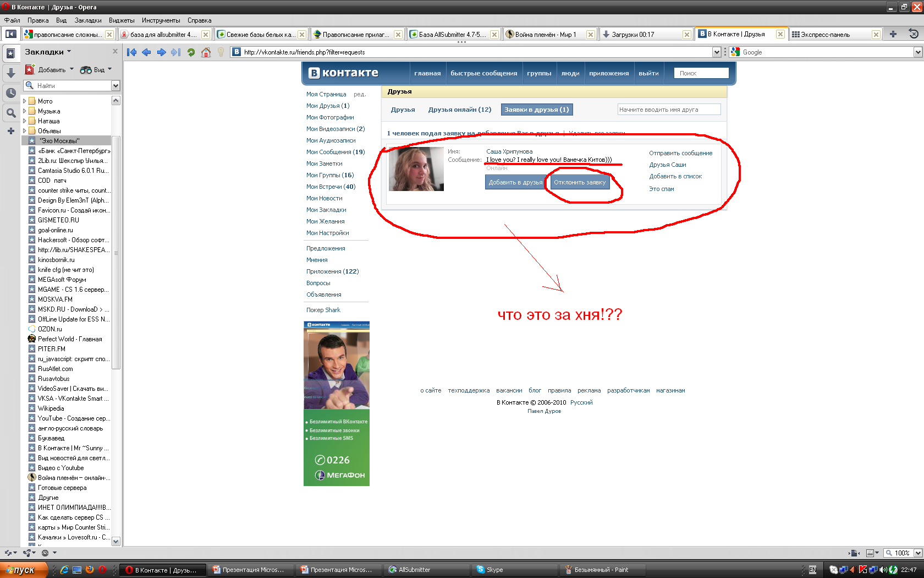The width and height of the screenshot is (924, 578).
Task: Click the EN language indicator in tray
Action: tap(812, 570)
